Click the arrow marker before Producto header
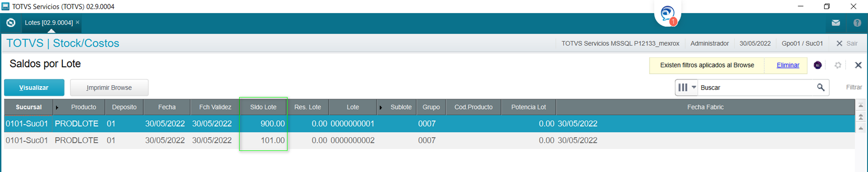Screen dimensions: 868x172 pos(57,107)
